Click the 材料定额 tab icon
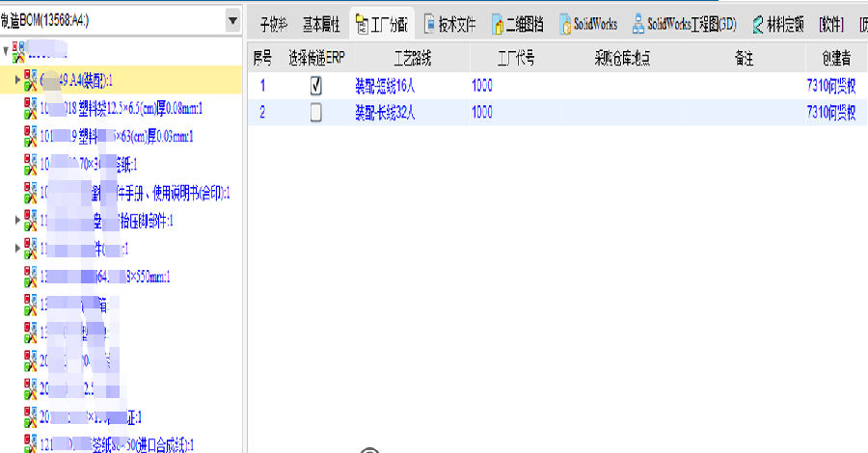 pos(757,24)
